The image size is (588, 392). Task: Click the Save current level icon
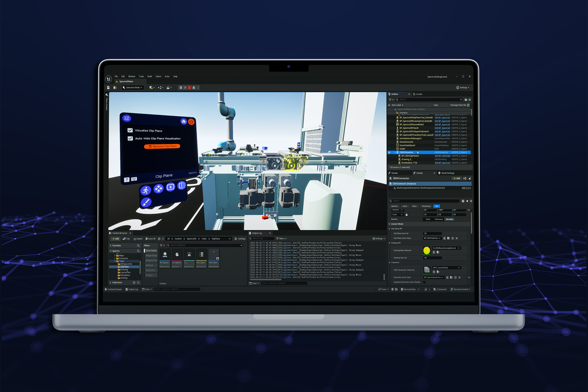[108, 87]
